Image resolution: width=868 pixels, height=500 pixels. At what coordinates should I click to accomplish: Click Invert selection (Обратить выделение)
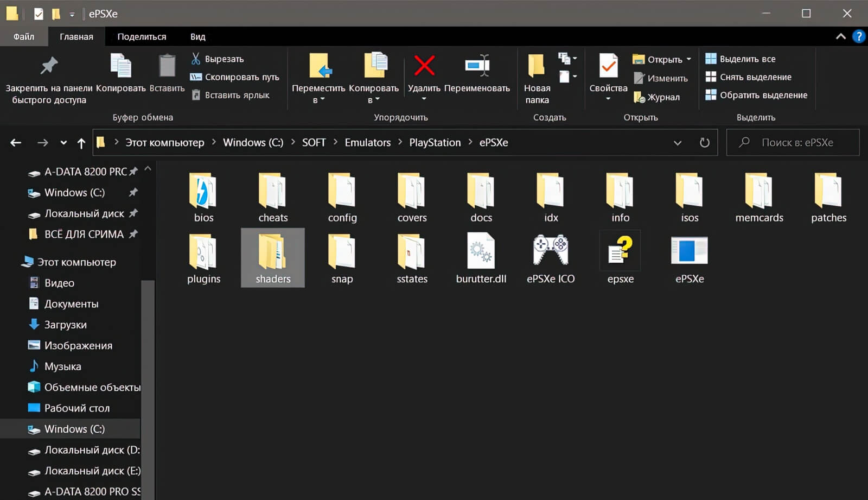click(x=757, y=95)
